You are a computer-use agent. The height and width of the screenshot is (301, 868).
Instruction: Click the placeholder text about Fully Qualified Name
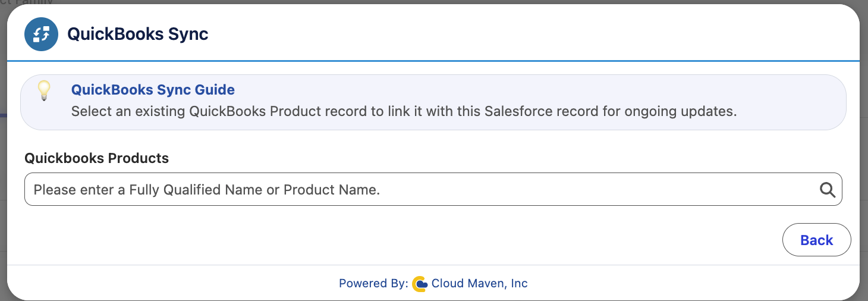(206, 190)
